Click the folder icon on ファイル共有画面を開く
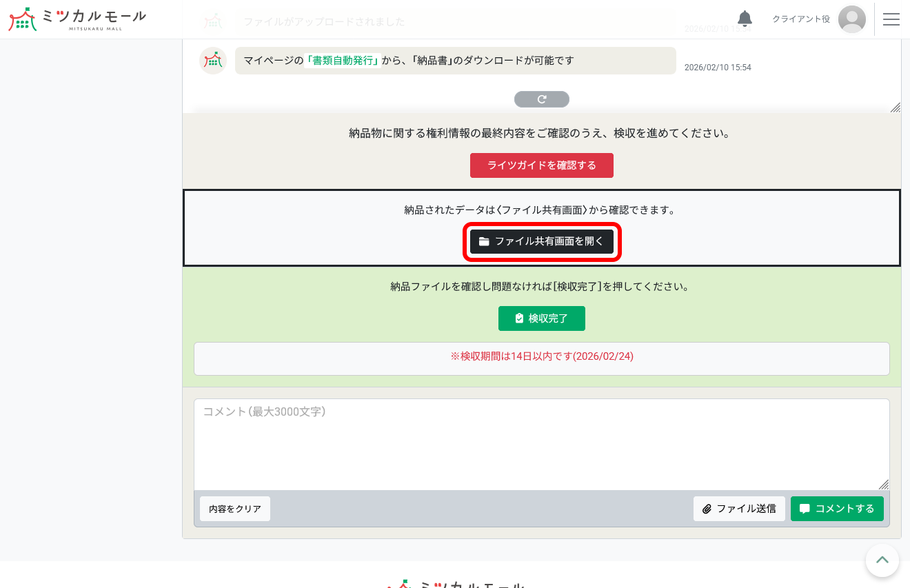Screen dimensions: 910x588 click(485, 241)
